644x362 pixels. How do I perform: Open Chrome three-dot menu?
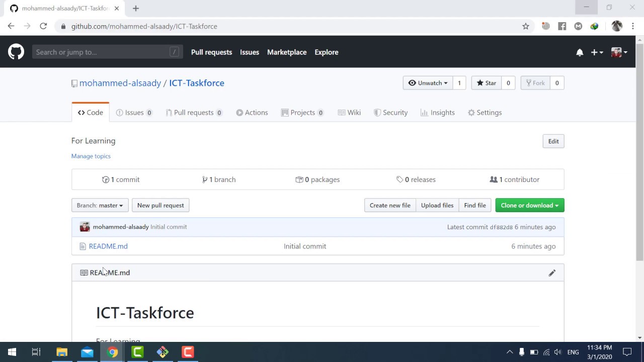(633, 26)
